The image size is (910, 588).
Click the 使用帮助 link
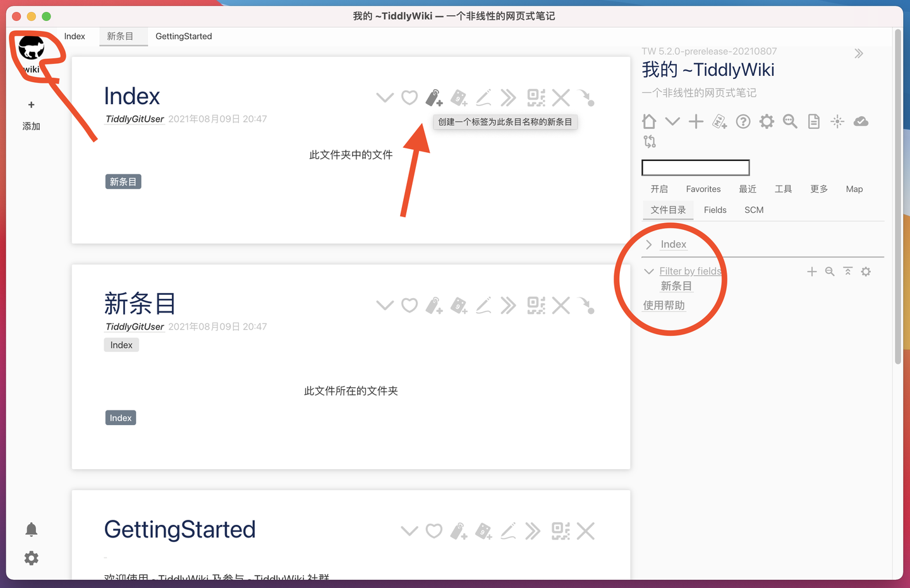click(663, 305)
